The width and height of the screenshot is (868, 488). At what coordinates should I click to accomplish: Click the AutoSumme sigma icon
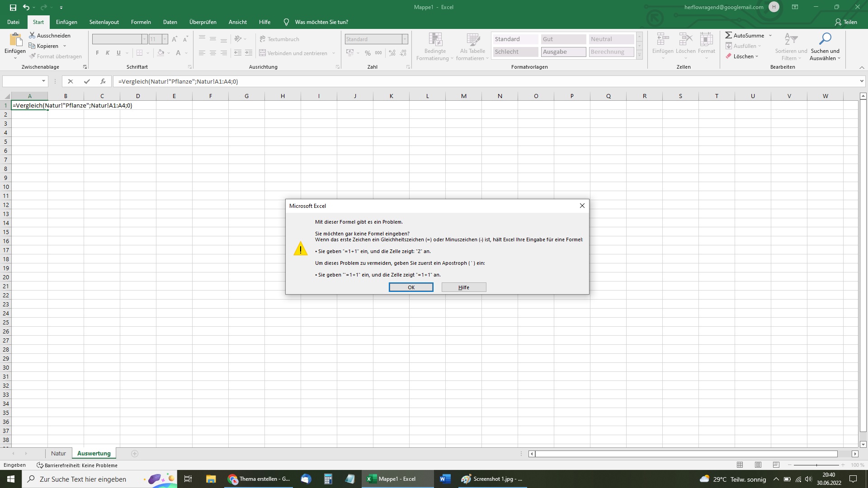[729, 35]
